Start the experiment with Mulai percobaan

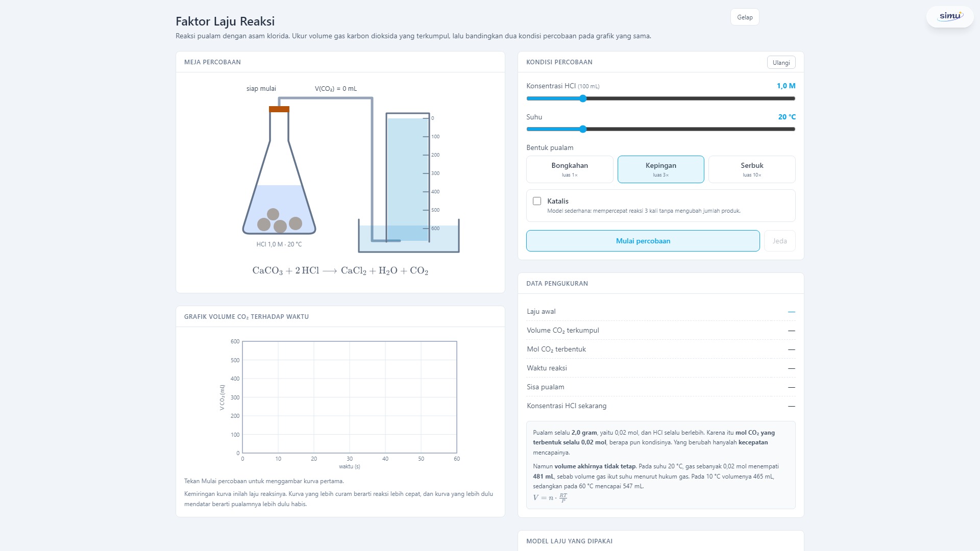point(643,241)
